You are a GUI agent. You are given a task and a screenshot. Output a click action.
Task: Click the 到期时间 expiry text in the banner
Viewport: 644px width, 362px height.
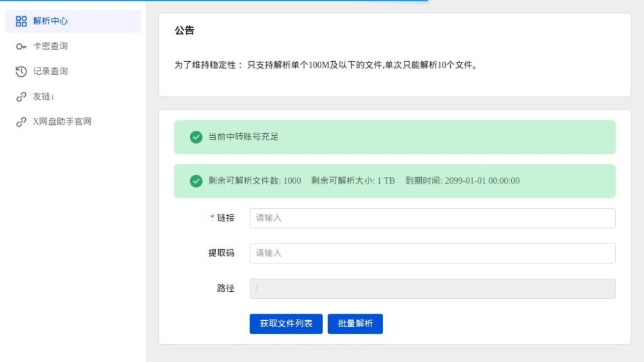pyautogui.click(x=462, y=181)
